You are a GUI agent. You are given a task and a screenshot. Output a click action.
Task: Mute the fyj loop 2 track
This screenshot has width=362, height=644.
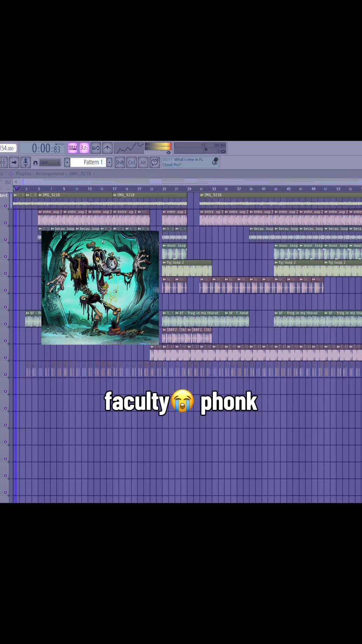[5, 273]
